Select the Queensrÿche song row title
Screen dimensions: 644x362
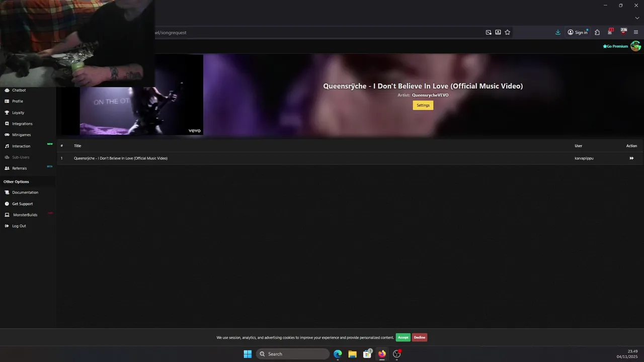coord(121,158)
